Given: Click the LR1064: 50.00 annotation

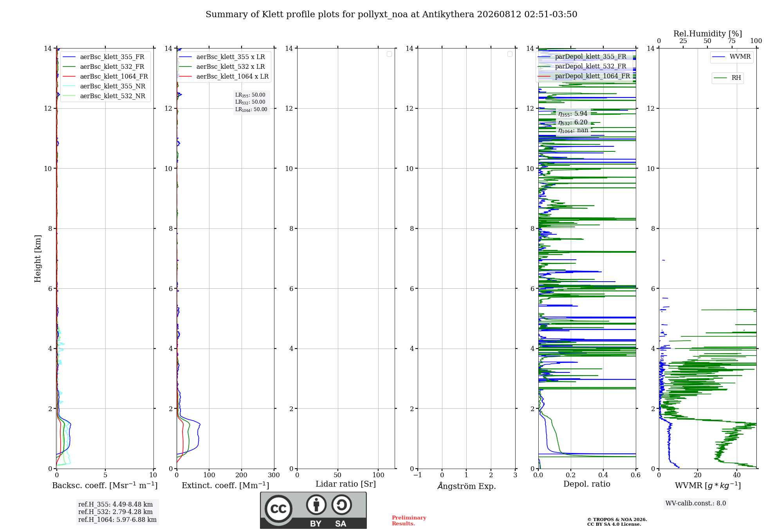Looking at the screenshot, I should 251,110.
